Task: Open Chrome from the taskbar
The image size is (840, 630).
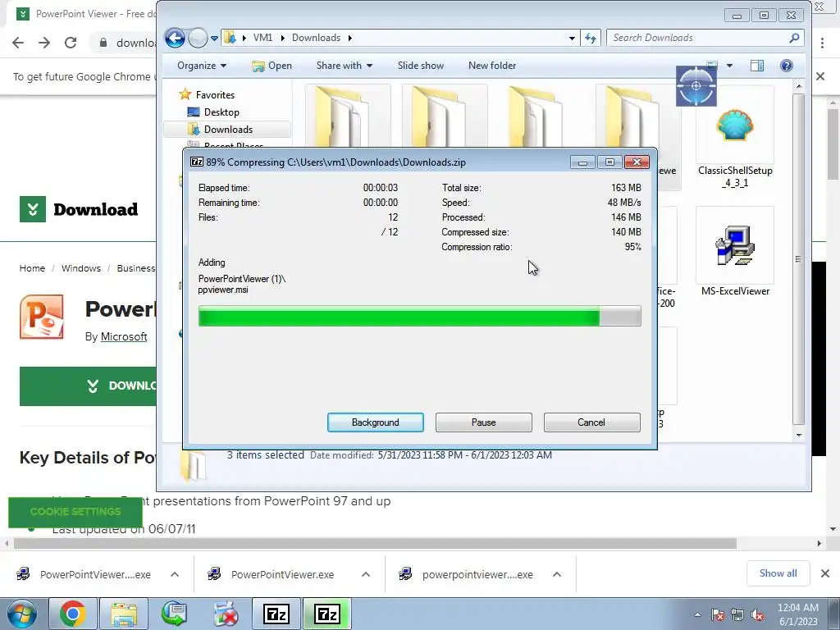Action: pyautogui.click(x=73, y=614)
